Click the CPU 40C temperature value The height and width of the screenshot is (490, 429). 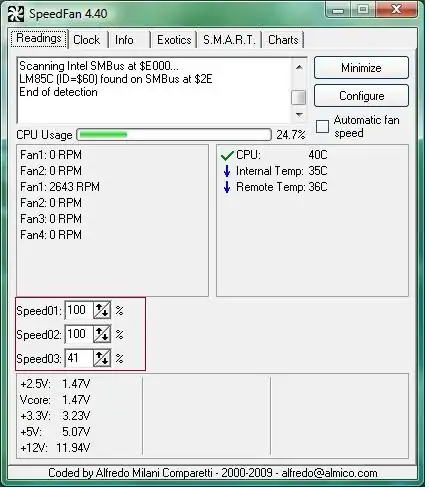coord(318,155)
